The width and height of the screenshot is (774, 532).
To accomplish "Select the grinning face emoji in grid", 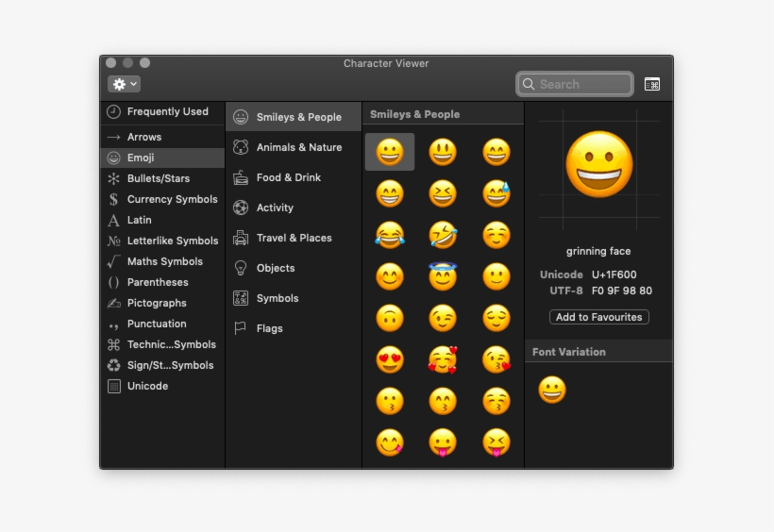I will point(390,152).
